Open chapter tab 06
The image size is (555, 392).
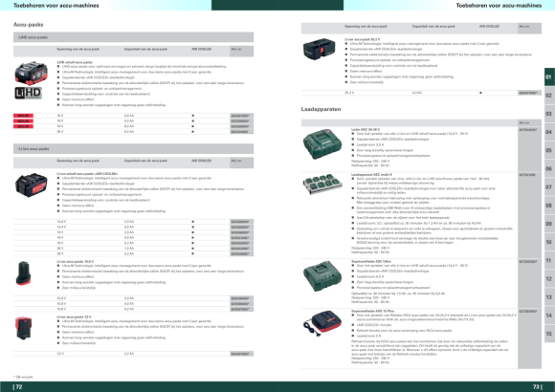tap(549, 169)
